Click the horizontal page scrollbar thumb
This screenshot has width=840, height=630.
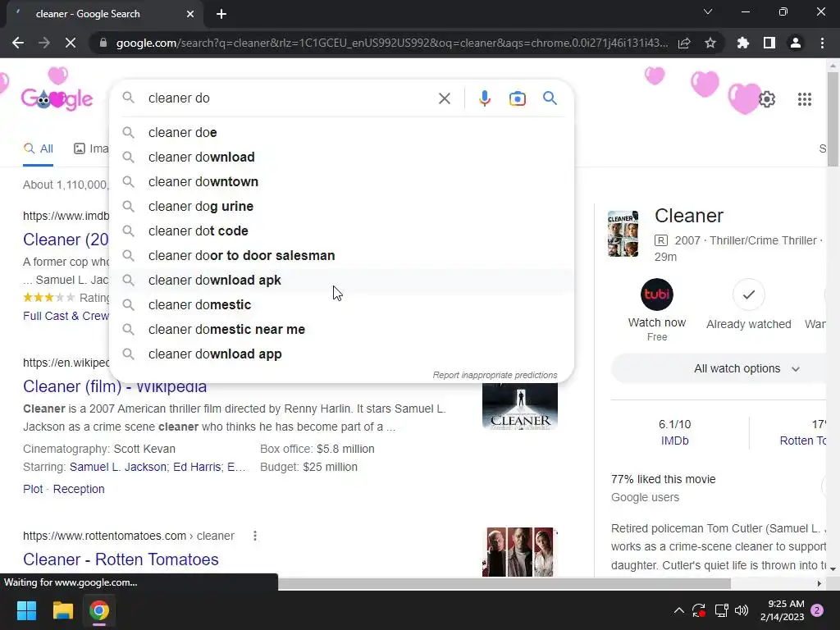pyautogui.click(x=504, y=583)
